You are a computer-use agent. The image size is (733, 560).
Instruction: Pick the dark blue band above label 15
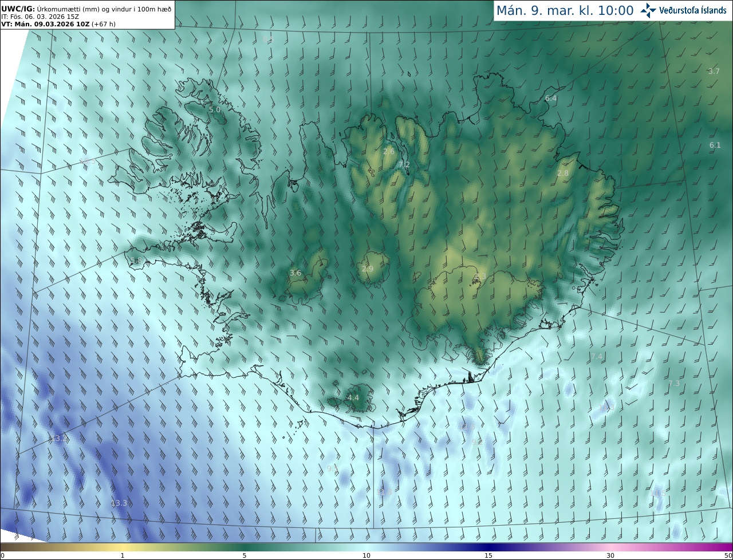point(488,547)
